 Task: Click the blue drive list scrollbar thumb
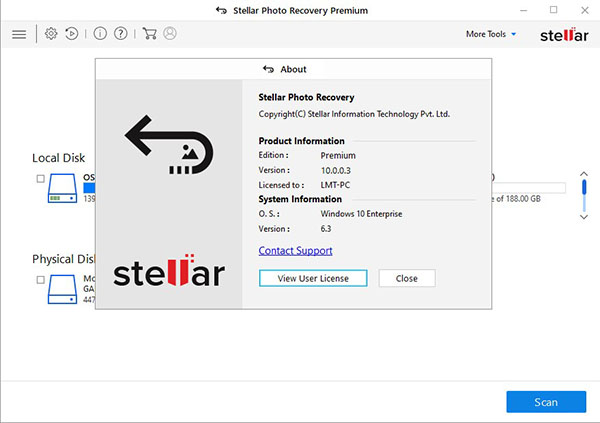[584, 187]
